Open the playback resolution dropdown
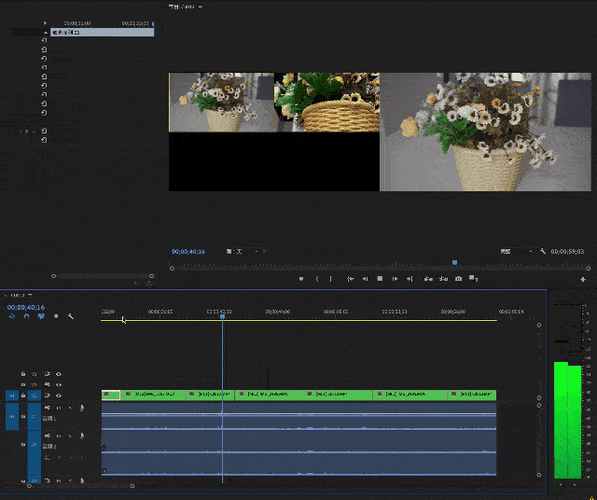The image size is (597, 500). click(516, 251)
